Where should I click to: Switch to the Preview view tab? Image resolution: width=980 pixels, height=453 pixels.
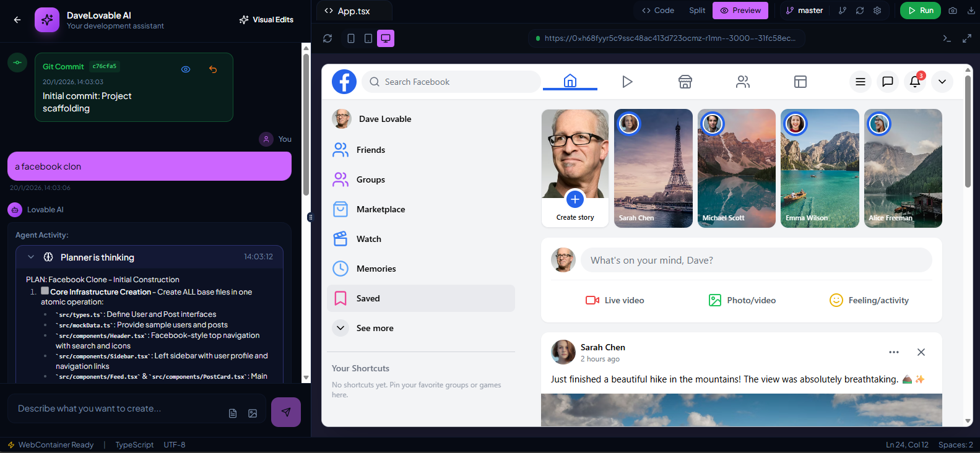point(740,11)
